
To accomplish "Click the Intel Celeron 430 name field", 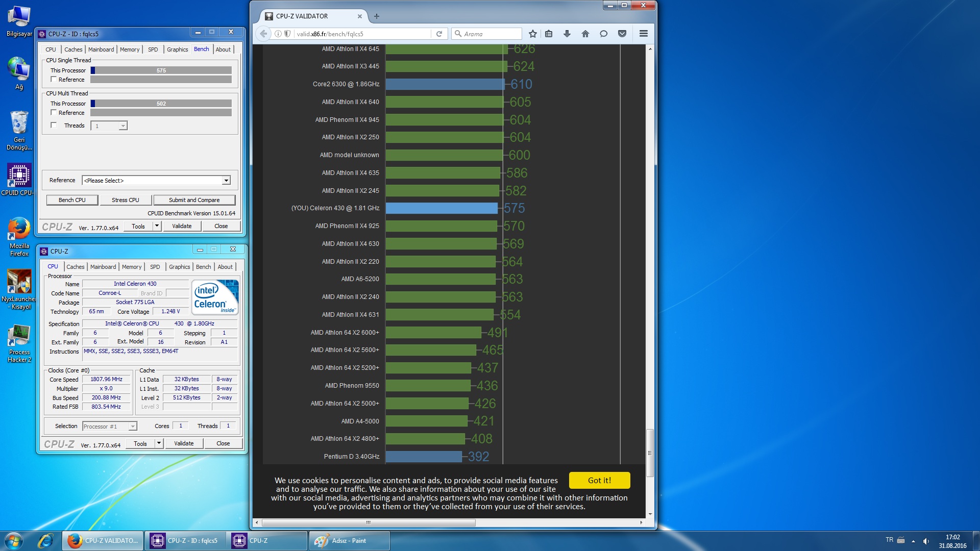I will coord(135,284).
